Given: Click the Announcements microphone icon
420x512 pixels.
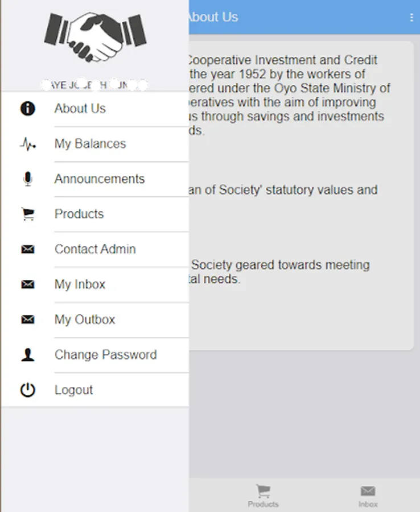Looking at the screenshot, I should click(27, 179).
